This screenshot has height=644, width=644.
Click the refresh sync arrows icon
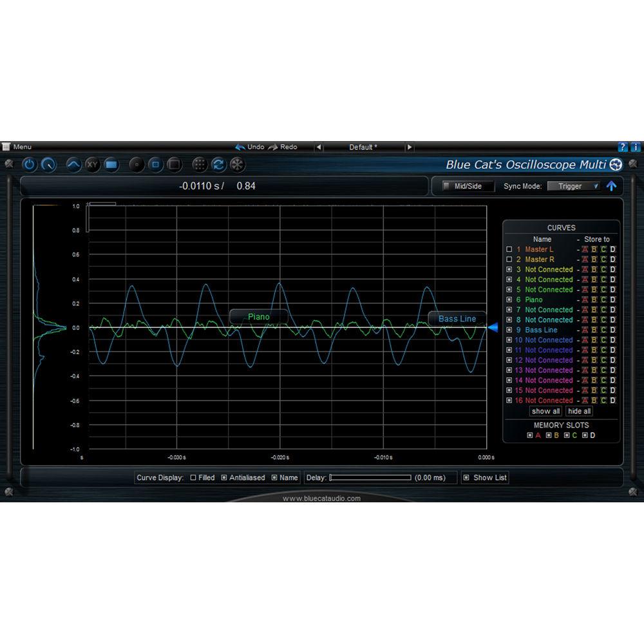tap(218, 165)
